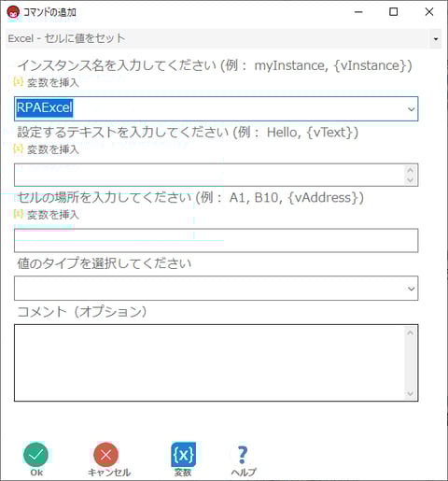Focus the text-to-set input field
This screenshot has width=448, height=481.
click(x=209, y=175)
